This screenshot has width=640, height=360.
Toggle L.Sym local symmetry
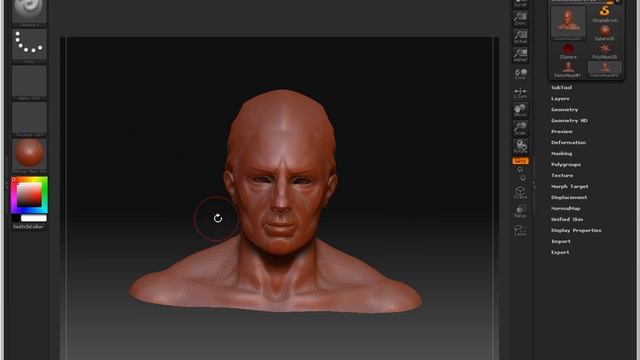pyautogui.click(x=520, y=93)
